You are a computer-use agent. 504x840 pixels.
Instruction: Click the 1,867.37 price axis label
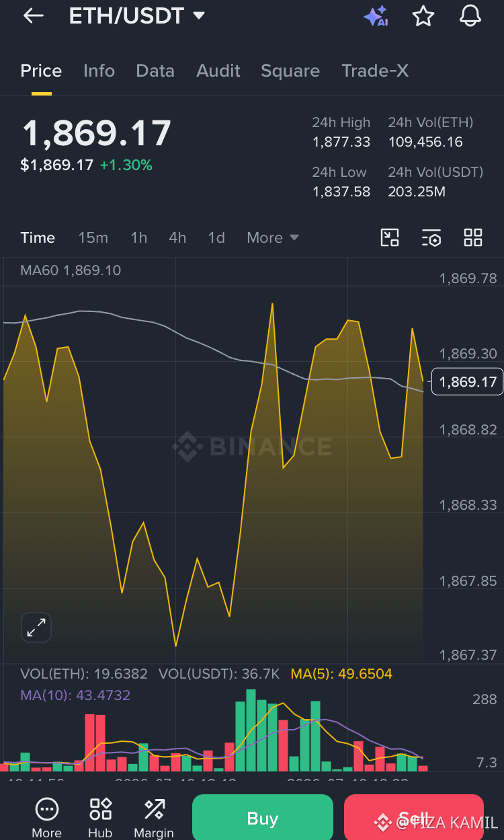(468, 655)
